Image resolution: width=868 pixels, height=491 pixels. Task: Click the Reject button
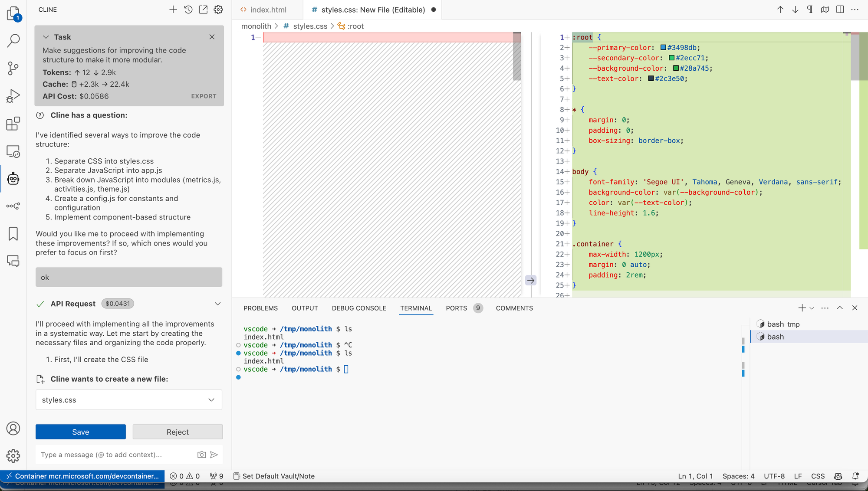click(178, 432)
